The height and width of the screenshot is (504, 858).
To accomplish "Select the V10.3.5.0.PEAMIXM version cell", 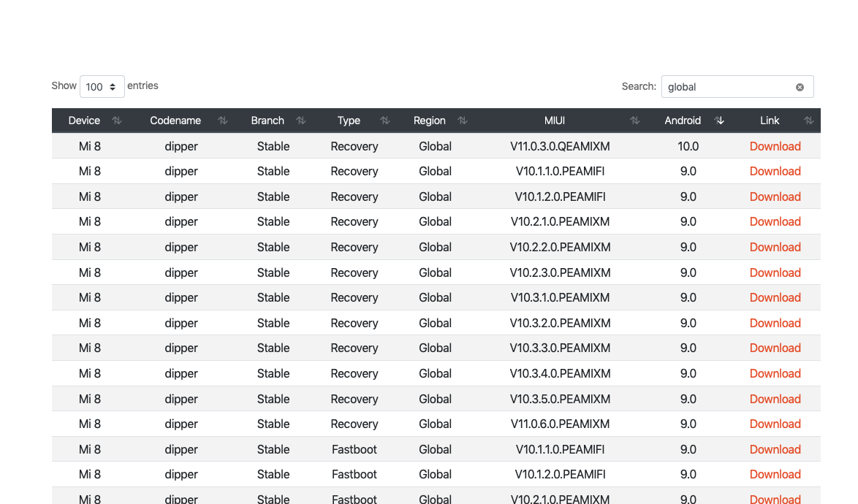I will (560, 399).
